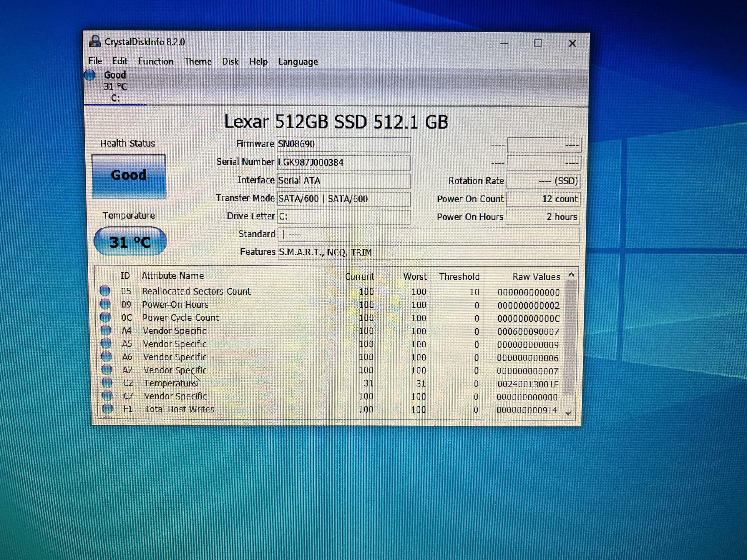Open the Help menu
Screen dimensions: 747x560
[258, 62]
